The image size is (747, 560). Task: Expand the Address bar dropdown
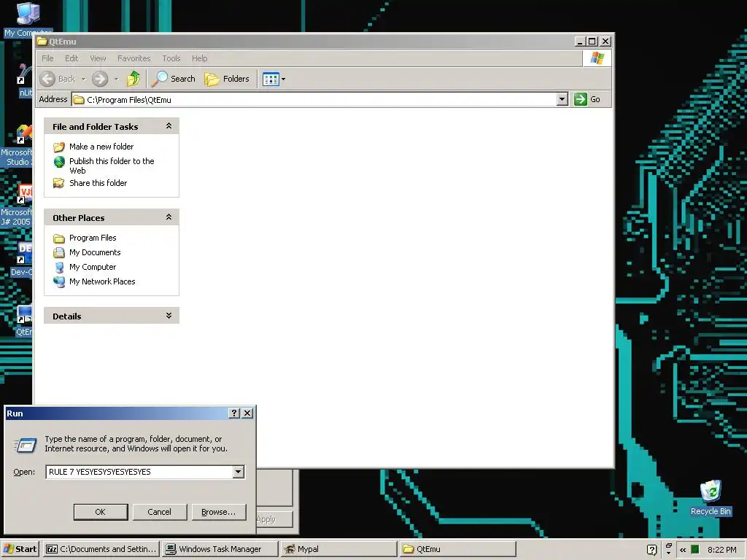click(562, 99)
